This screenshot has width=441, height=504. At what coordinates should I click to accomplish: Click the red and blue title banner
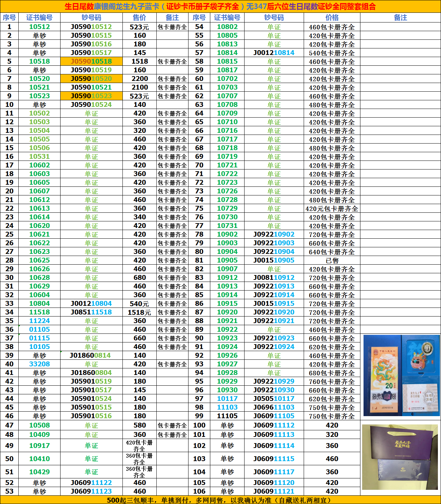tap(220, 6)
